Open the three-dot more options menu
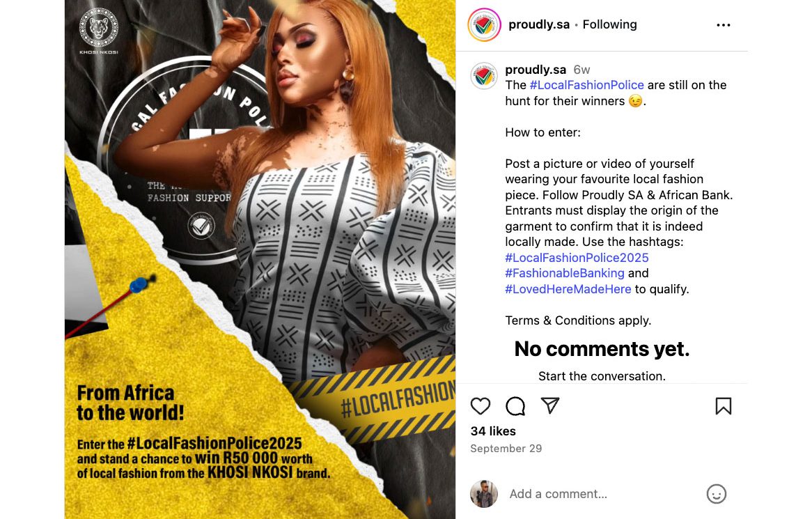 (724, 25)
